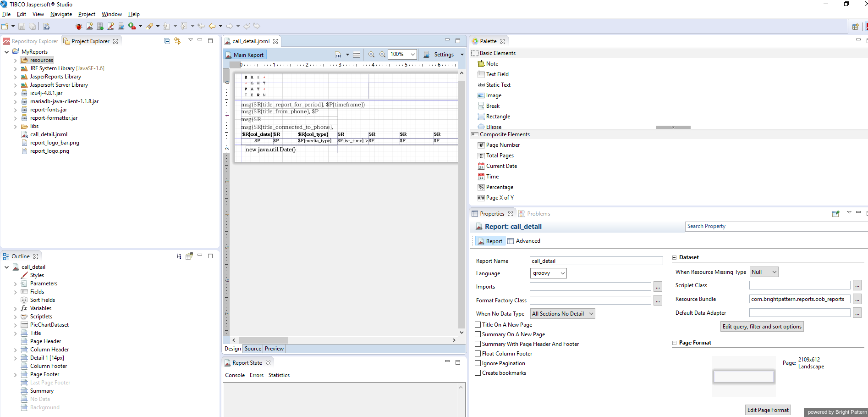Image resolution: width=868 pixels, height=417 pixels.
Task: Expand the JasperReports Library node
Action: [x=15, y=77]
